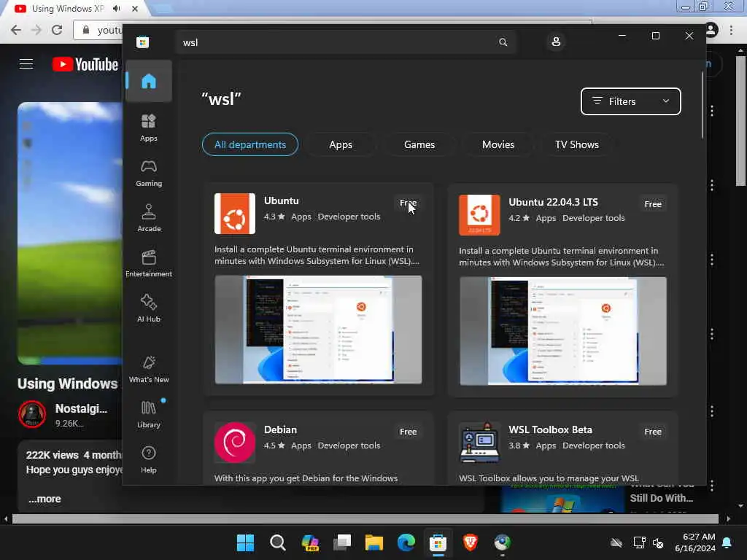Click the Debian swirl app icon
The image size is (747, 560).
(234, 443)
